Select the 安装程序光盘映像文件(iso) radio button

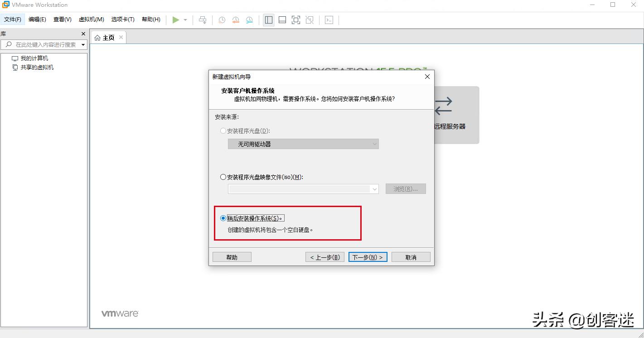[x=223, y=177]
